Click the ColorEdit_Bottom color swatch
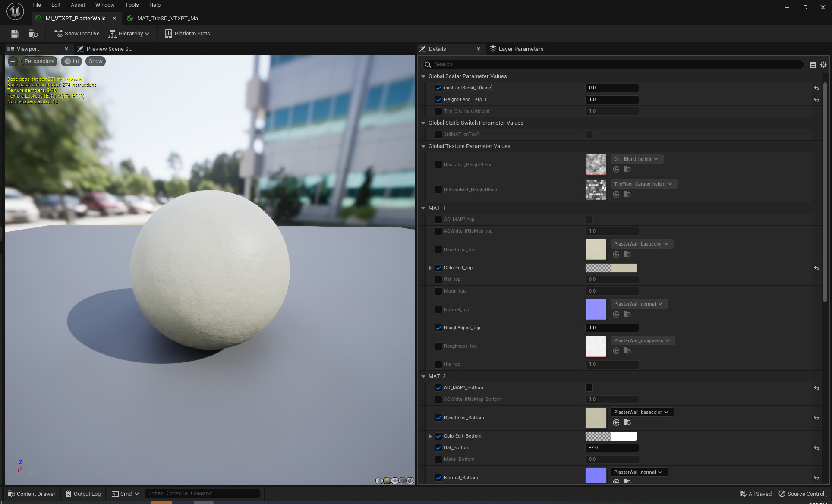832x504 pixels. pyautogui.click(x=611, y=436)
